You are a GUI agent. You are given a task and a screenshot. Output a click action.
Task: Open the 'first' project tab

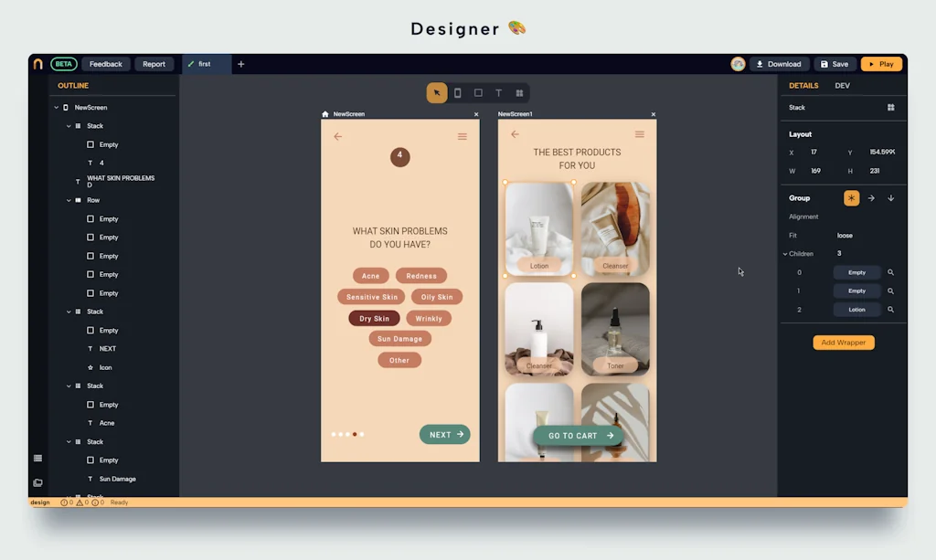click(x=204, y=64)
